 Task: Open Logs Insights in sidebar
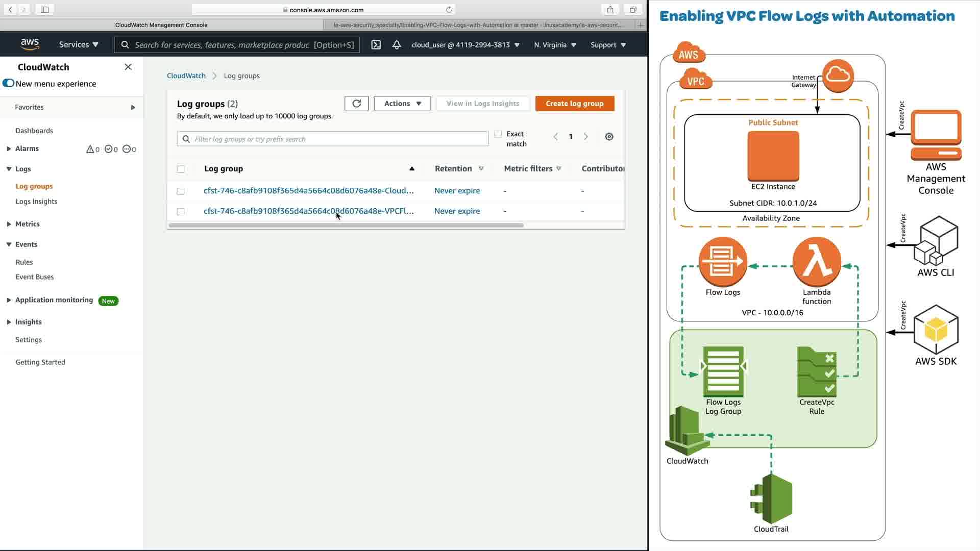36,202
